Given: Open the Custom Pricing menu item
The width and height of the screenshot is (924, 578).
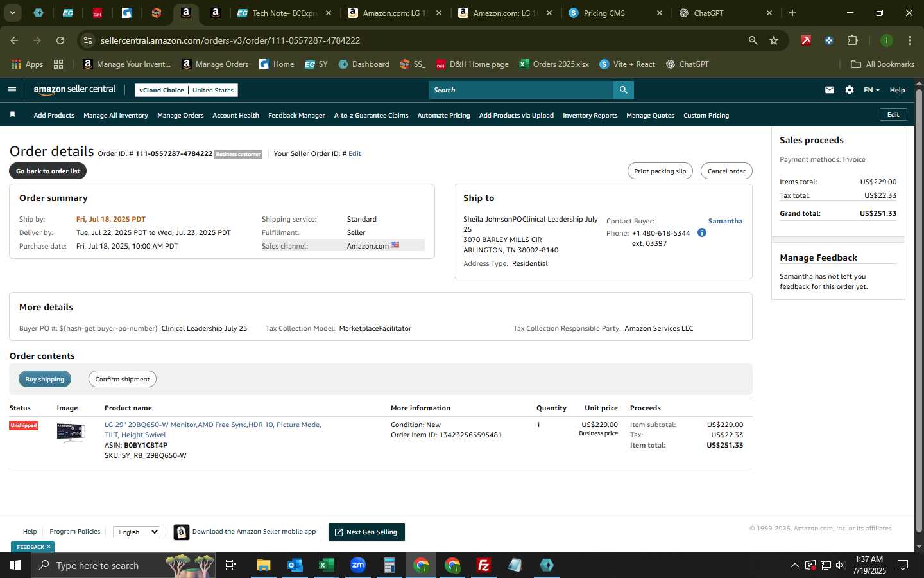Looking at the screenshot, I should [706, 116].
